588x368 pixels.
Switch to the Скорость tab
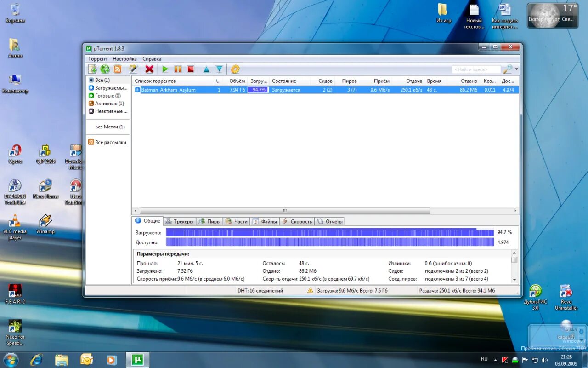coord(297,221)
